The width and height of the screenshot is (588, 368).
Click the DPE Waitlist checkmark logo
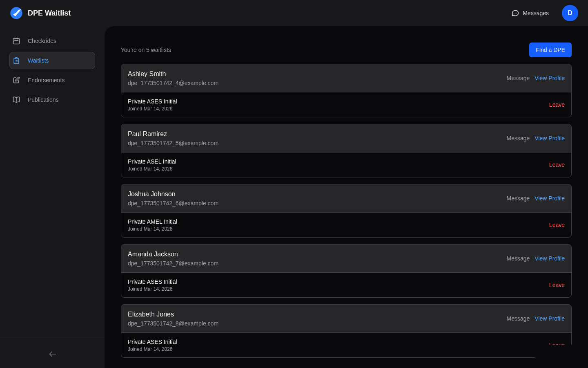(x=16, y=13)
